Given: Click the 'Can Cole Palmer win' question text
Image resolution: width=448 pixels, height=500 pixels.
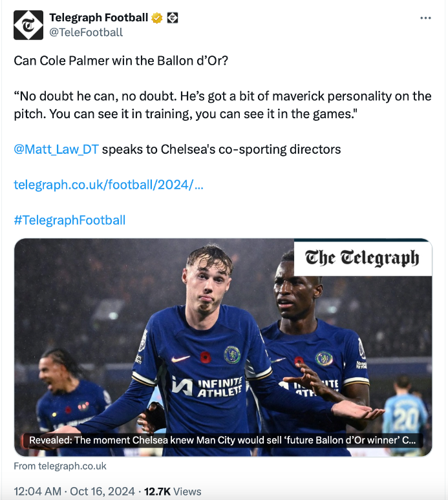Looking at the screenshot, I should pyautogui.click(x=119, y=61).
